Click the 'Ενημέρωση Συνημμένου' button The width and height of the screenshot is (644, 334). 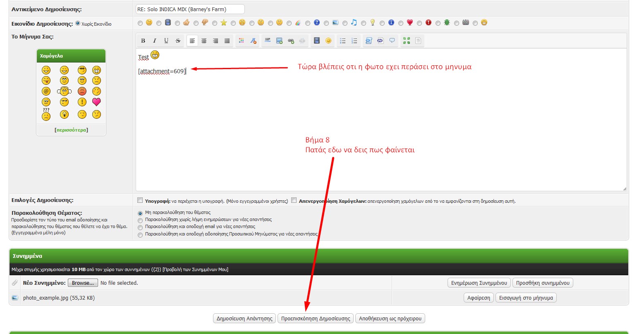click(479, 283)
